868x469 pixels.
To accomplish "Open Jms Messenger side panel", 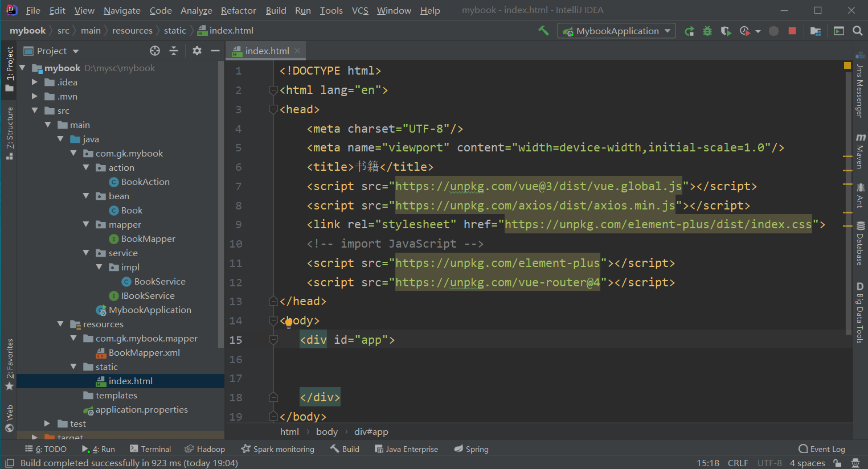I will [x=860, y=86].
